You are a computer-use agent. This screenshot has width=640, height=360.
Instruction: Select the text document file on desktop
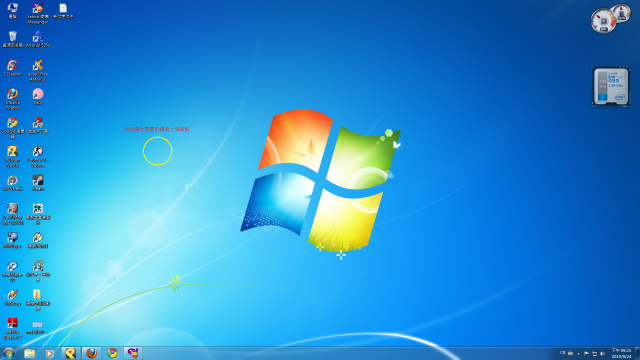(x=63, y=11)
